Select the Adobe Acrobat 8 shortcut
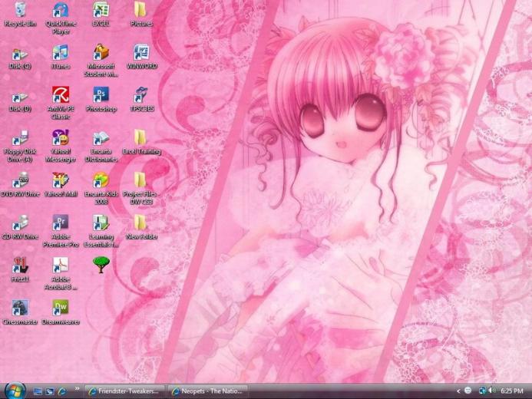 point(61,274)
